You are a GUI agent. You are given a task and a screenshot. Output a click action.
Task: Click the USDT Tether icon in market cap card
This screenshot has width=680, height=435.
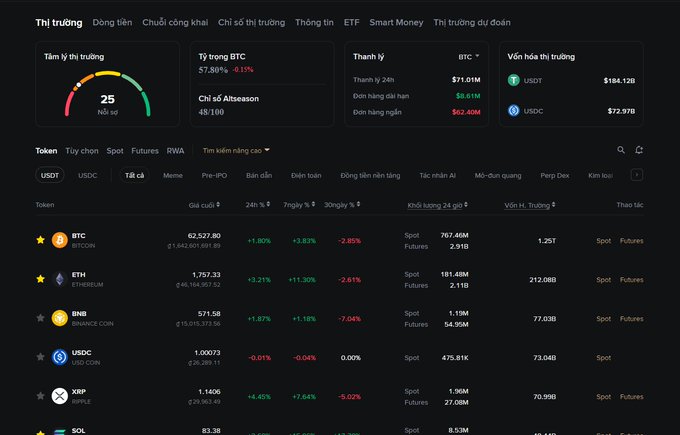[514, 80]
